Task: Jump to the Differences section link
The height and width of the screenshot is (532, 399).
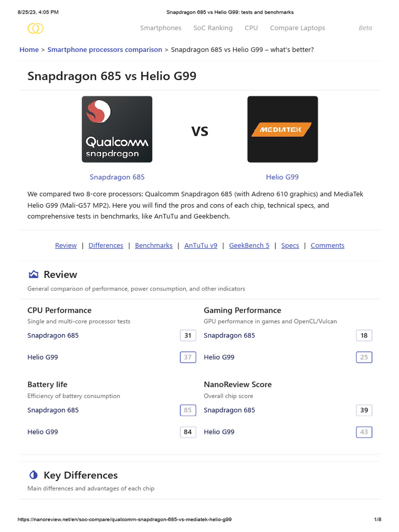Action: (106, 246)
